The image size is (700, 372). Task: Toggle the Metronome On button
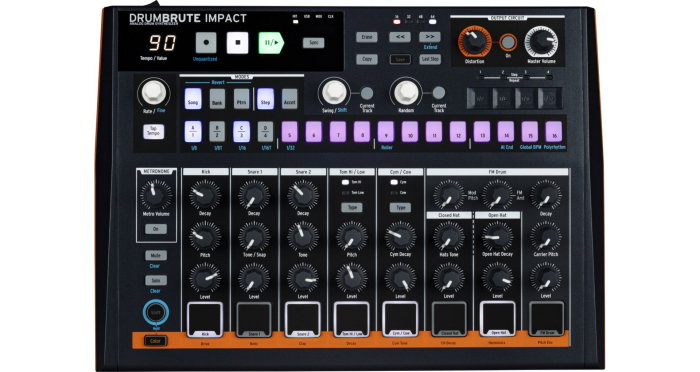[x=156, y=229]
